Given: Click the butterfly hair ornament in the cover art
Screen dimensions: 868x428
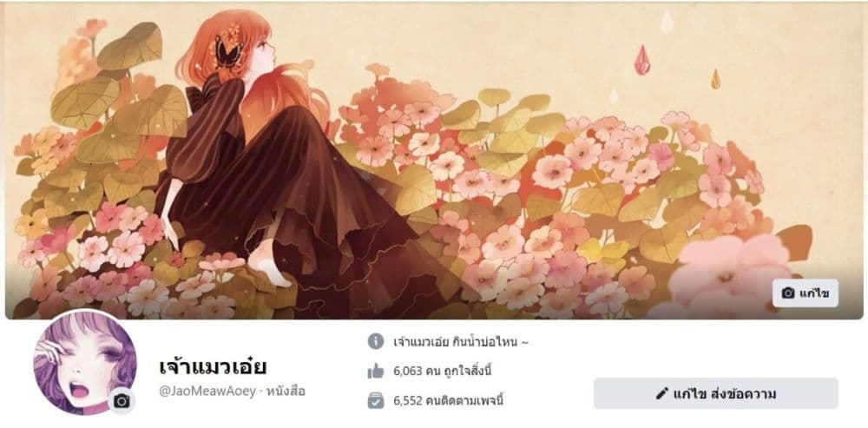Looking at the screenshot, I should (228, 53).
